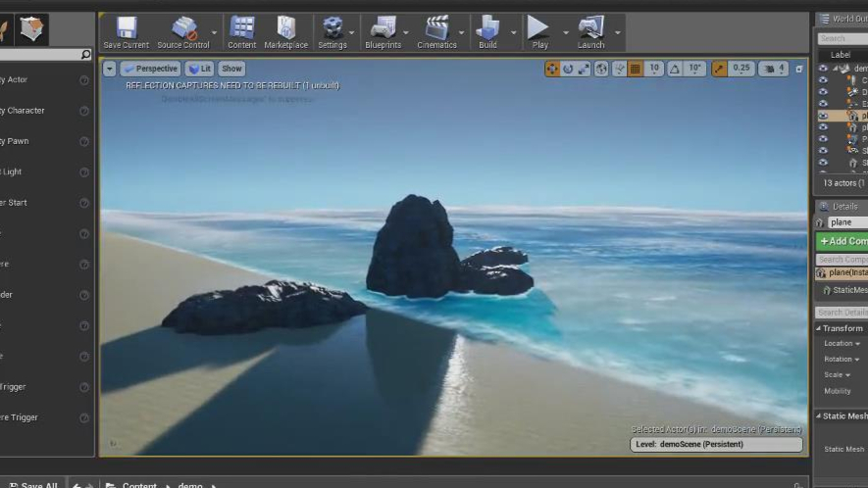
Task: Open the surface snapping options icon
Action: [620, 69]
